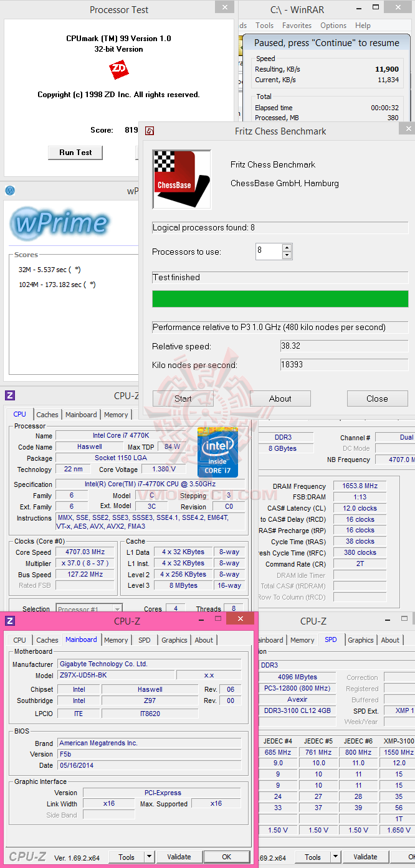Click the Kilo nodes per second value 18393
The height and width of the screenshot is (868, 415).
pyautogui.click(x=344, y=365)
